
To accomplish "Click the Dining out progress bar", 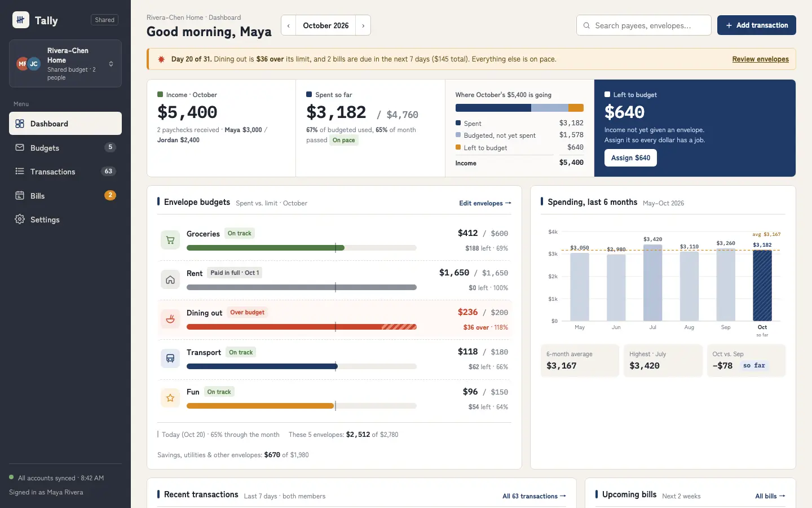I will (302, 327).
